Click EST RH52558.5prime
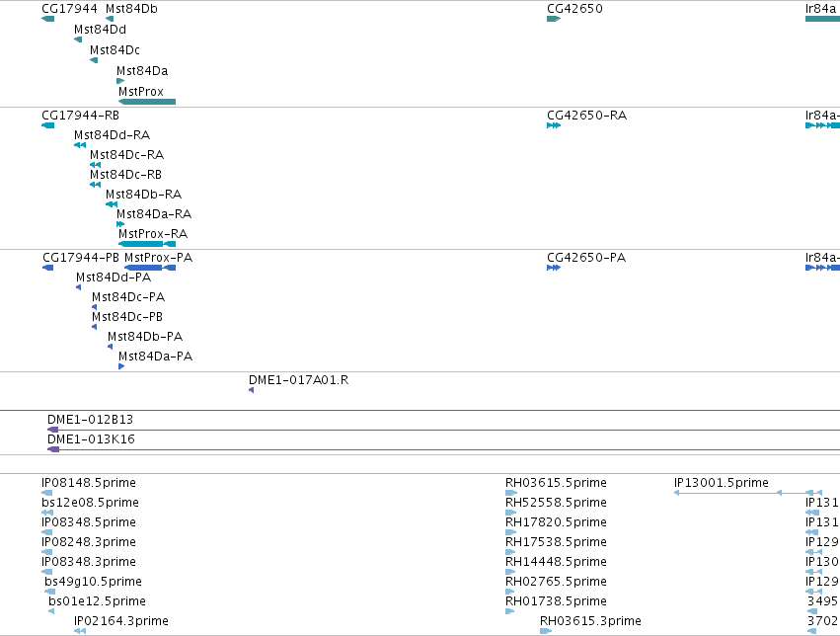This screenshot has width=840, height=636. (556, 503)
